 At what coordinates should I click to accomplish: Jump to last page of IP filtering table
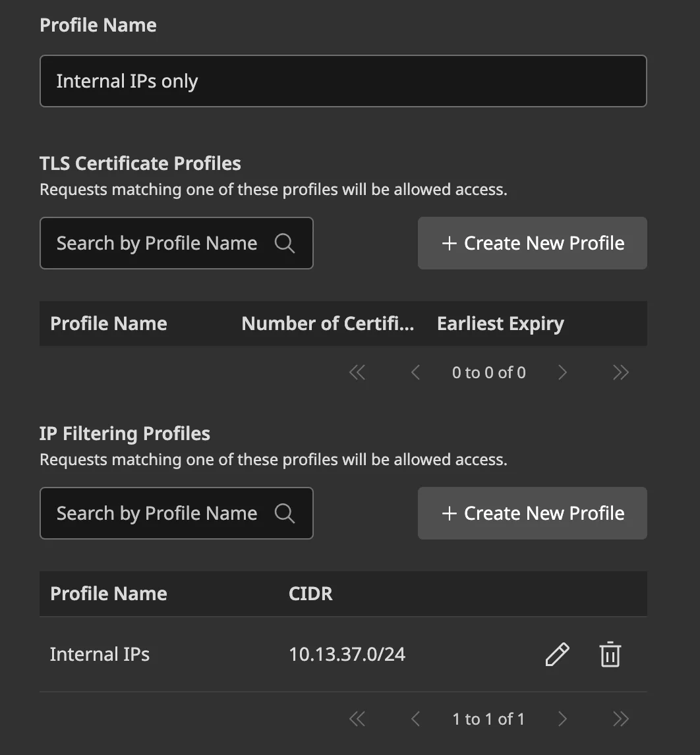[620, 719]
